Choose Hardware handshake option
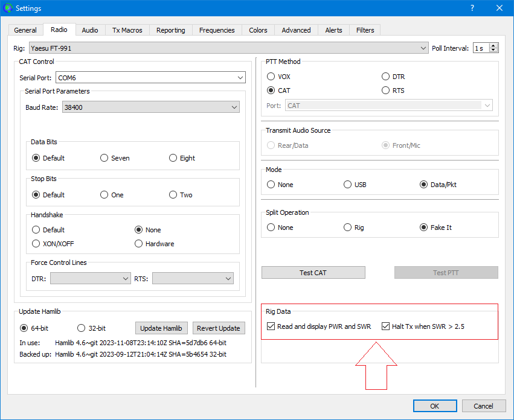The width and height of the screenshot is (514, 420). [139, 244]
